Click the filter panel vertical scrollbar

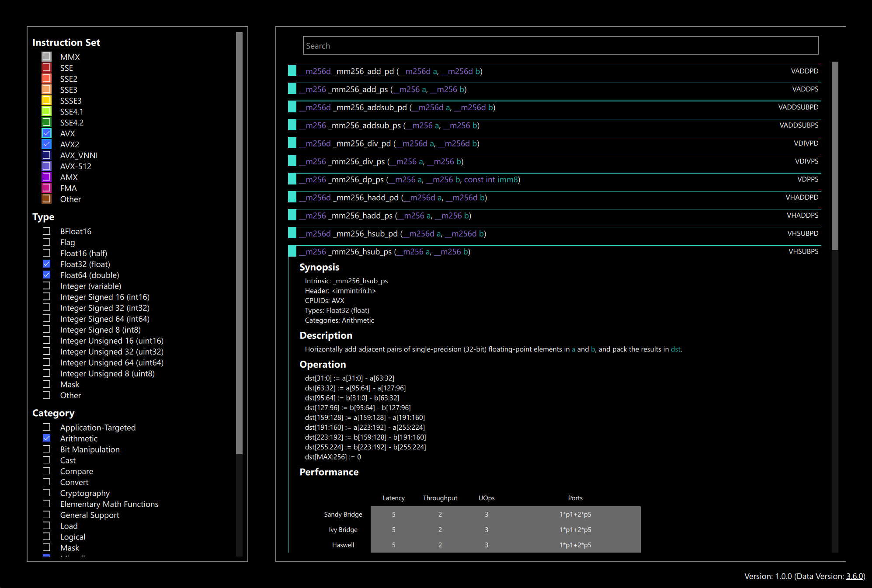pyautogui.click(x=239, y=243)
